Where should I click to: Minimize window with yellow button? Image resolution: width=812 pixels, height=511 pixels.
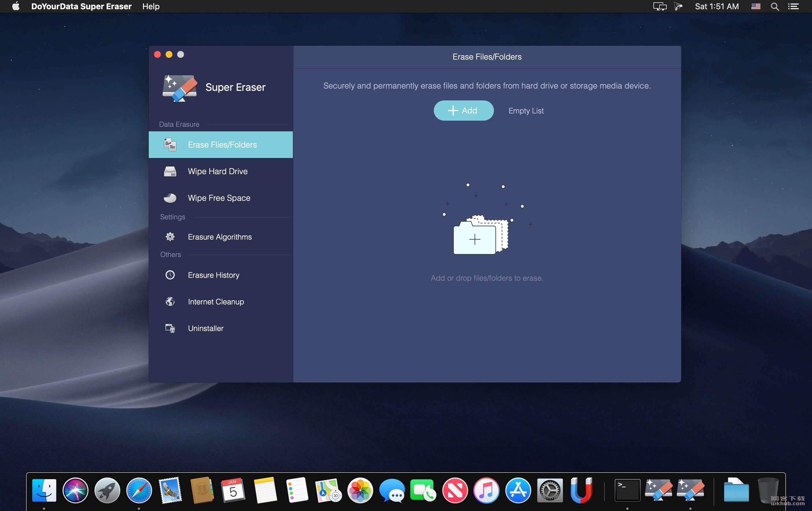169,55
